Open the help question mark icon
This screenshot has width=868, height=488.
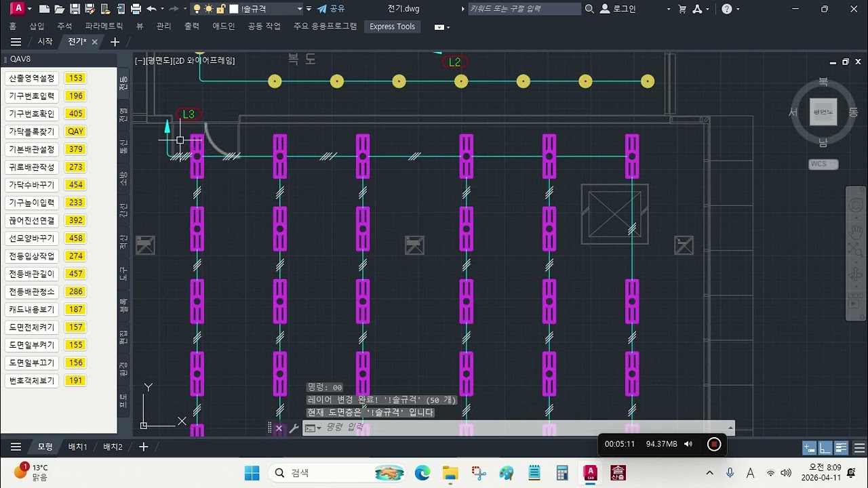pyautogui.click(x=727, y=9)
